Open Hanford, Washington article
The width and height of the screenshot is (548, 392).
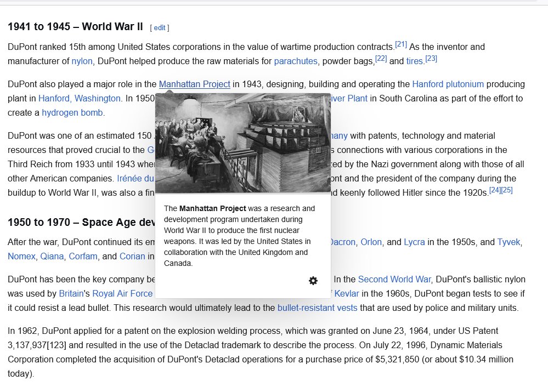tap(80, 99)
